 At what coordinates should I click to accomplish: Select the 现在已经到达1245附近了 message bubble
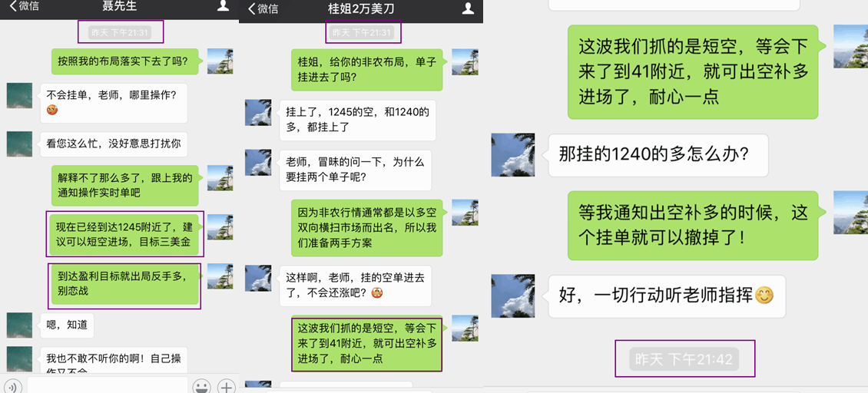pyautogui.click(x=124, y=234)
